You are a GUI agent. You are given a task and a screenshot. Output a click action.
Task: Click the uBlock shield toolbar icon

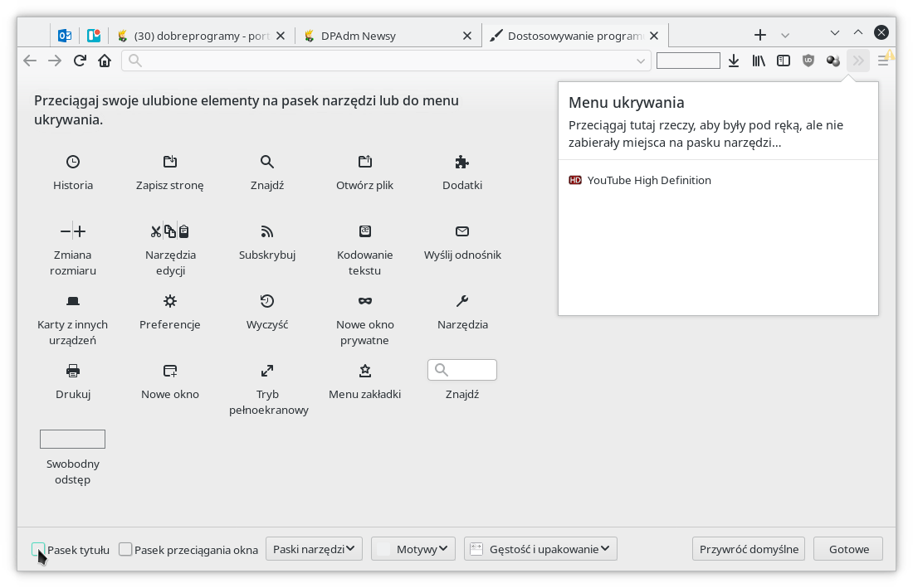click(x=808, y=61)
